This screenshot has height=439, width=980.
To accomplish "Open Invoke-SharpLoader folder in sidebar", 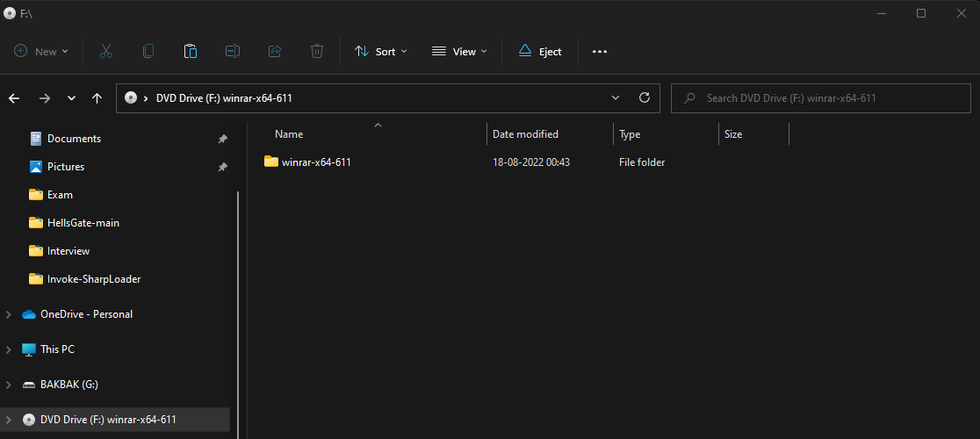I will (x=94, y=279).
